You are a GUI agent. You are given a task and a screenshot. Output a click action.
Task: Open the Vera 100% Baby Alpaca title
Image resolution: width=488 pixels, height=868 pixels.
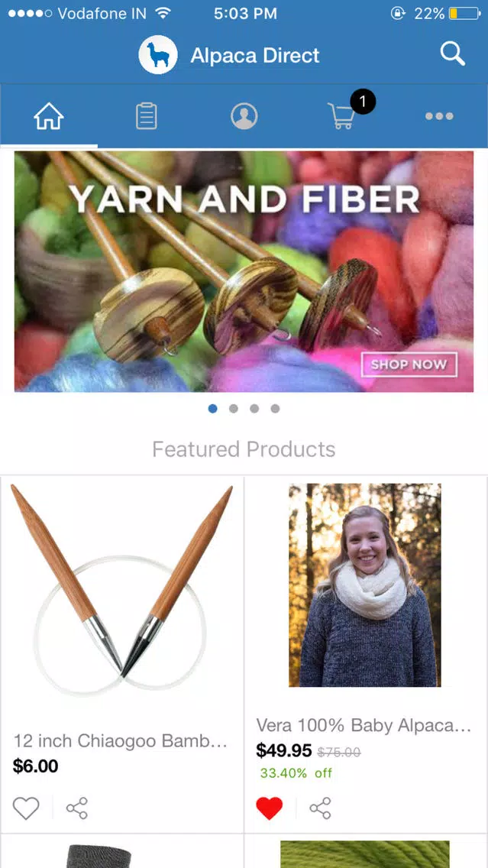coord(364,725)
